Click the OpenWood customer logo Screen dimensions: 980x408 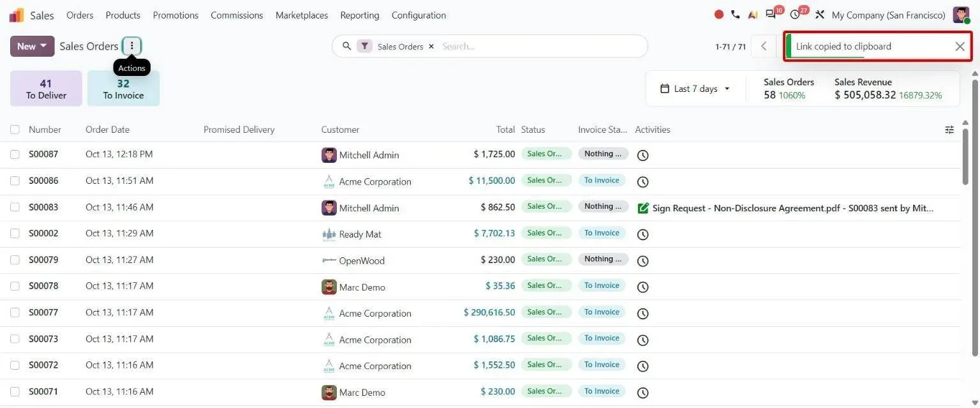(329, 261)
